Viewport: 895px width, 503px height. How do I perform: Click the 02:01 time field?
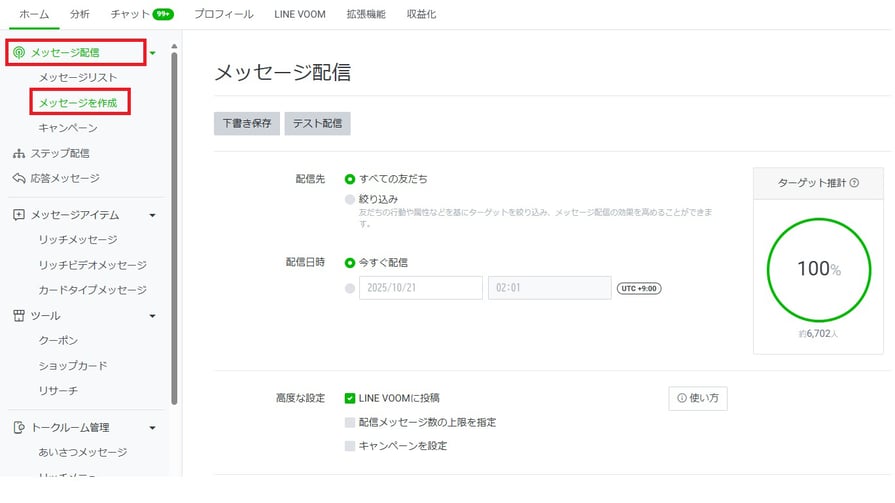pyautogui.click(x=550, y=288)
